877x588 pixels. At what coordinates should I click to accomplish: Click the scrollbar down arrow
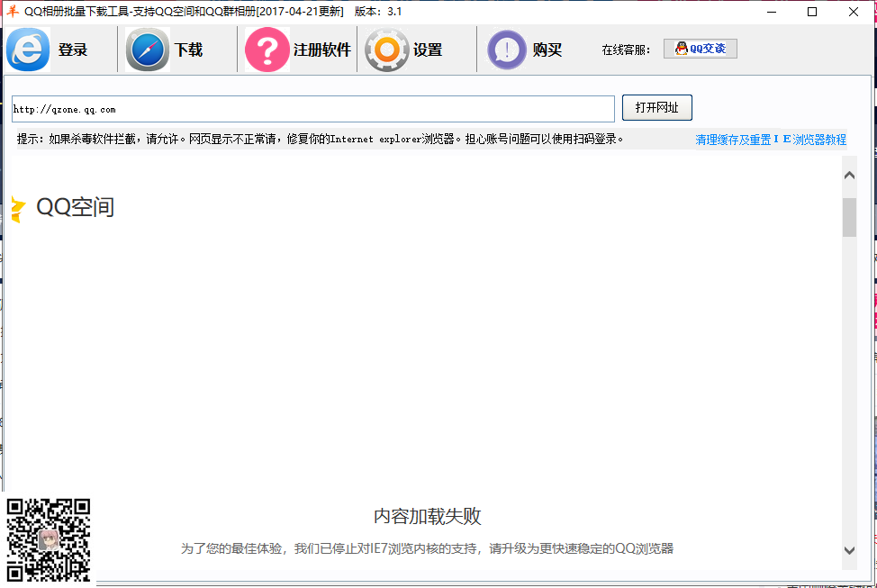[x=849, y=550]
